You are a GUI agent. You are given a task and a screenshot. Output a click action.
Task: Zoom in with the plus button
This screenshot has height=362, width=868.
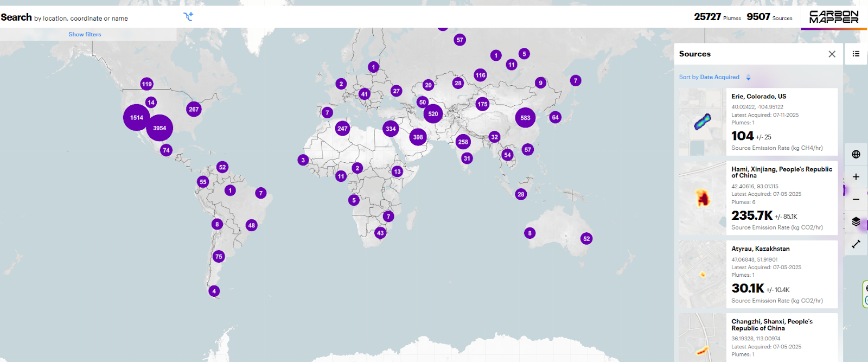tap(856, 177)
